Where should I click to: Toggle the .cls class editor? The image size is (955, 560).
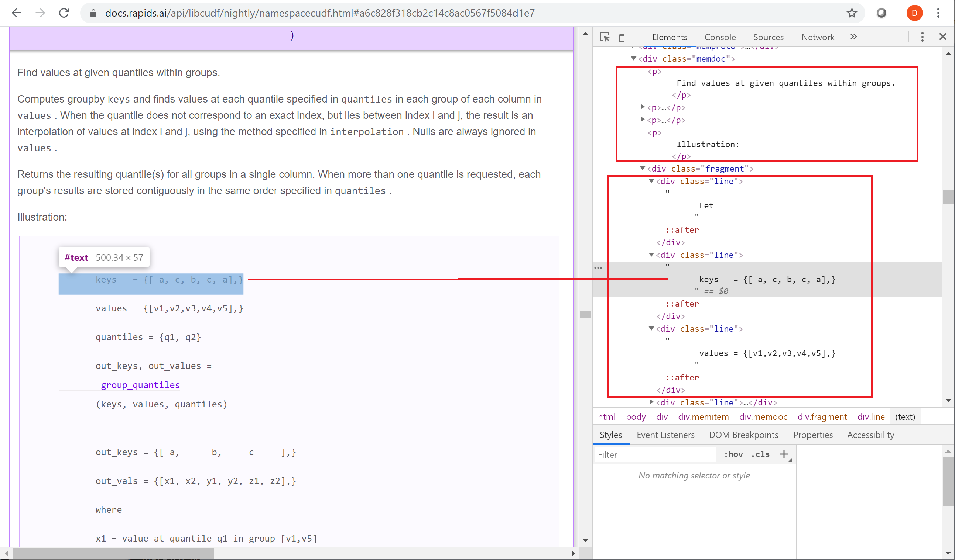click(760, 454)
